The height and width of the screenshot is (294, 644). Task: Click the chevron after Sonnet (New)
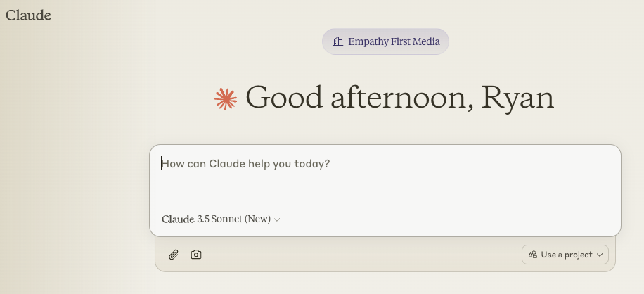click(x=277, y=219)
